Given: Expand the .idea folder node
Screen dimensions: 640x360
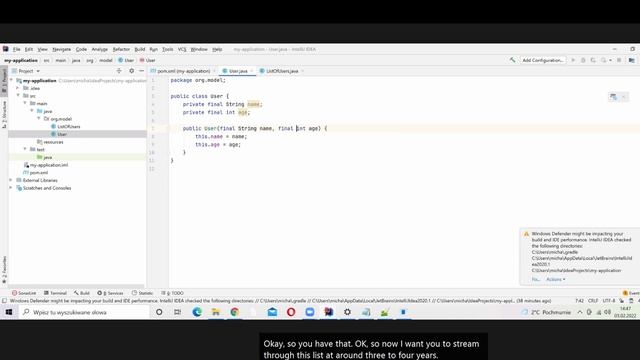Looking at the screenshot, I should pos(18,88).
